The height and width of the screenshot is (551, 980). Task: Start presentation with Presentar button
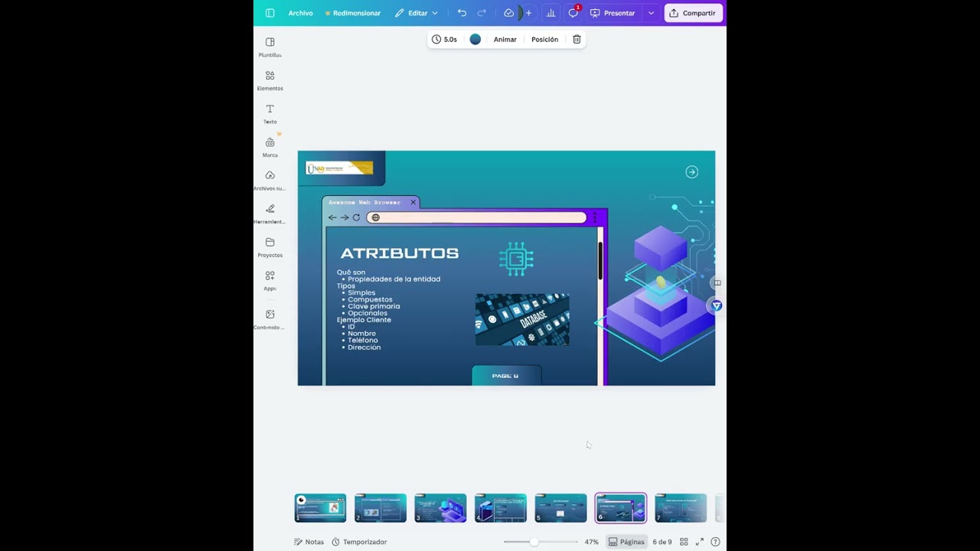coord(612,13)
